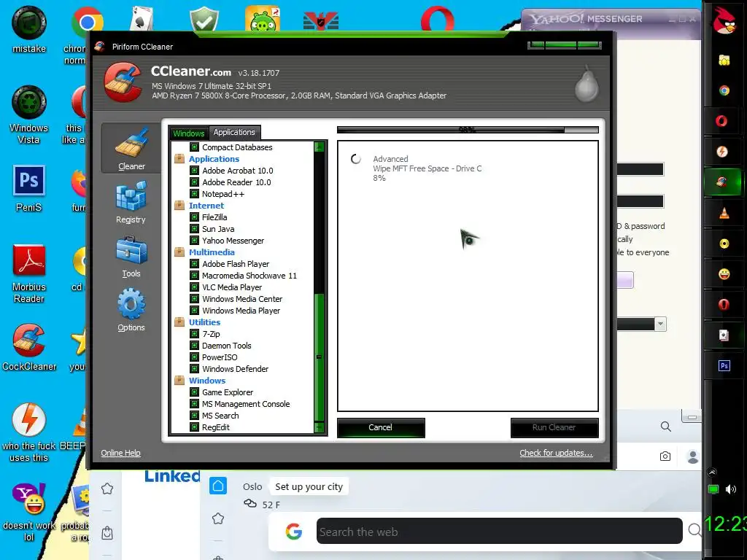The height and width of the screenshot is (560, 747).
Task: Click the Google logo in search bar
Action: click(x=294, y=531)
